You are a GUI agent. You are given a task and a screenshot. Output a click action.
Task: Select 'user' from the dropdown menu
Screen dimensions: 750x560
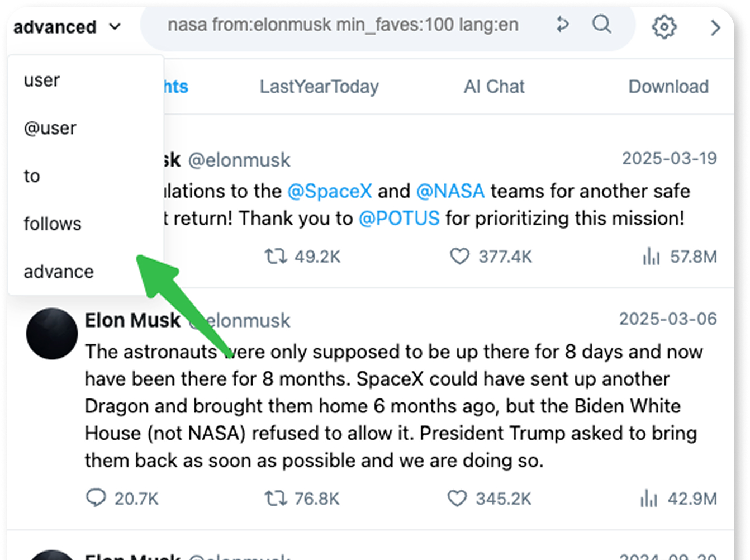[x=42, y=79]
